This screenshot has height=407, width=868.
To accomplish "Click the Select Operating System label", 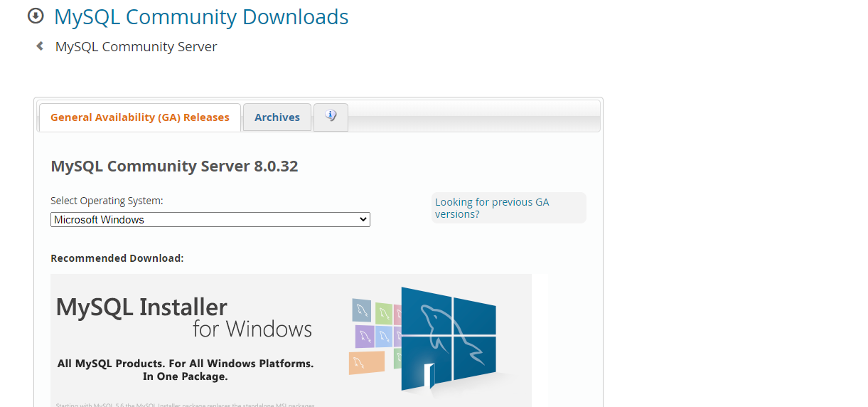I will pyautogui.click(x=107, y=201).
